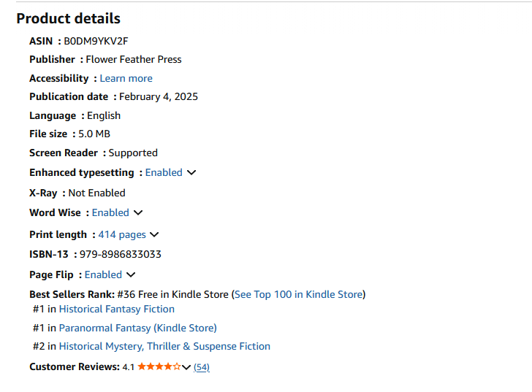Click the ISBN-13 number 979-8986833033
532x392 pixels.
[121, 254]
